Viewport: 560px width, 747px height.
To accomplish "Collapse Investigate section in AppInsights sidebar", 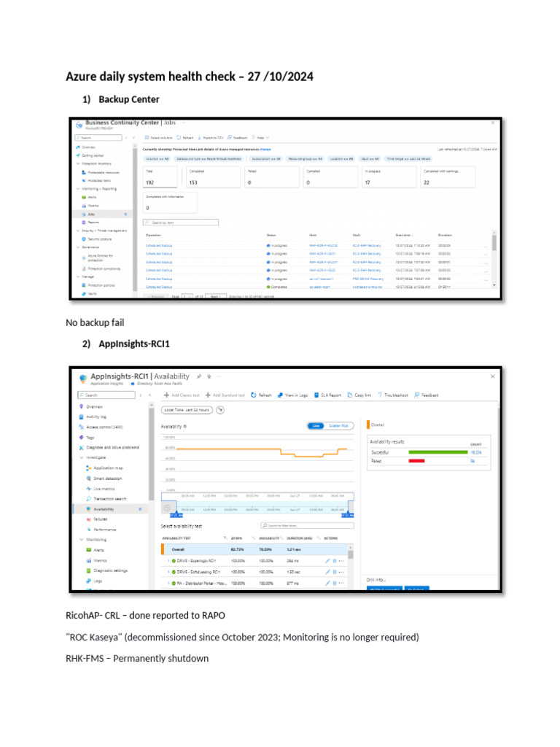I will pyautogui.click(x=82, y=458).
